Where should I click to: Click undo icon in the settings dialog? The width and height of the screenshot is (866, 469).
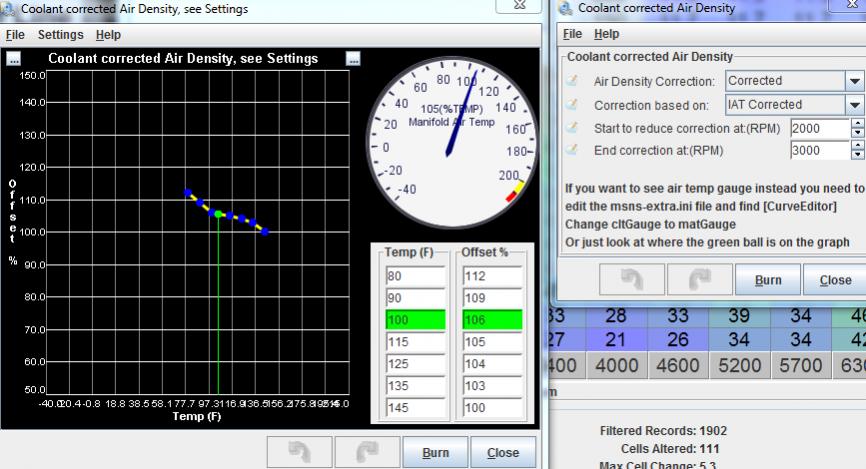point(628,280)
